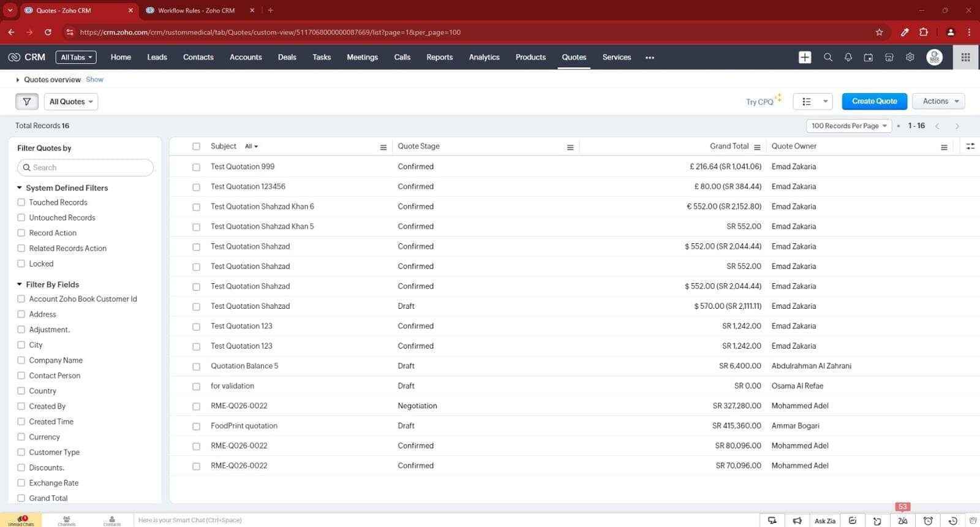The height and width of the screenshot is (527, 980).
Task: Click the funnel filter toggle icon
Action: [27, 102]
